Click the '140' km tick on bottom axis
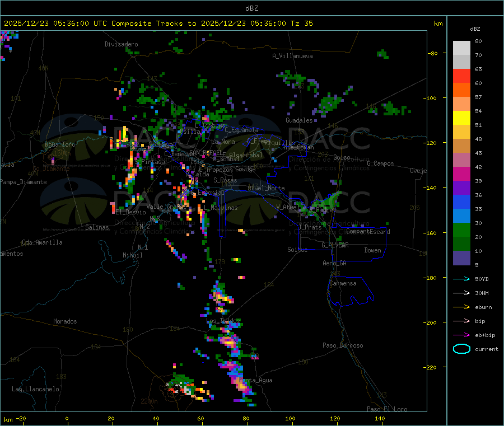 point(380,418)
